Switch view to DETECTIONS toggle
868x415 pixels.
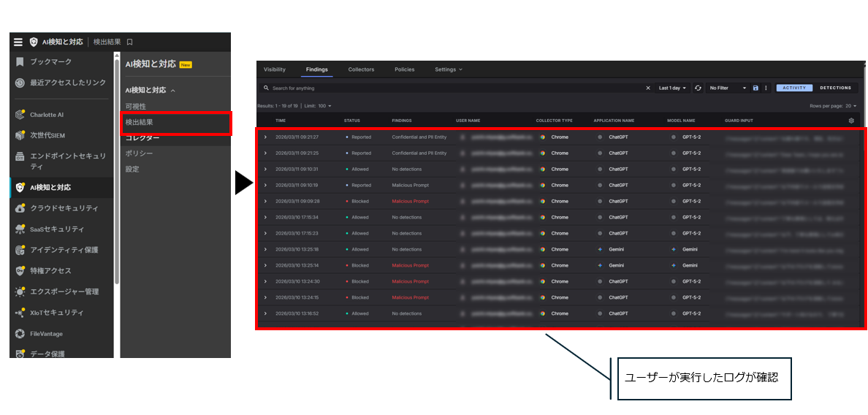tap(835, 88)
